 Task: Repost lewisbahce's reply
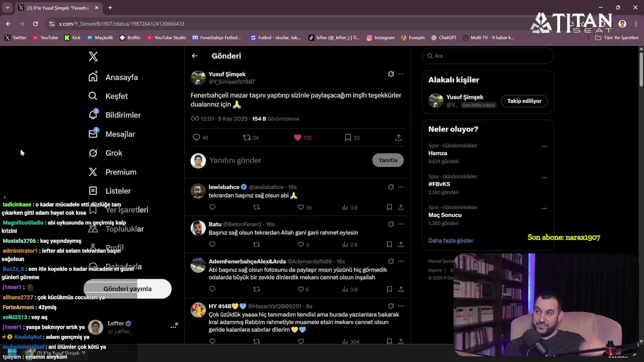pos(257,207)
